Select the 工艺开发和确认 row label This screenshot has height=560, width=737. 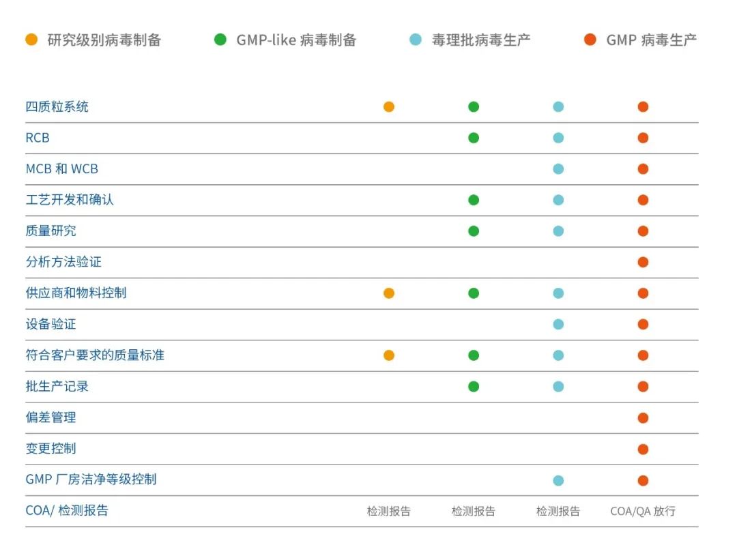click(70, 200)
